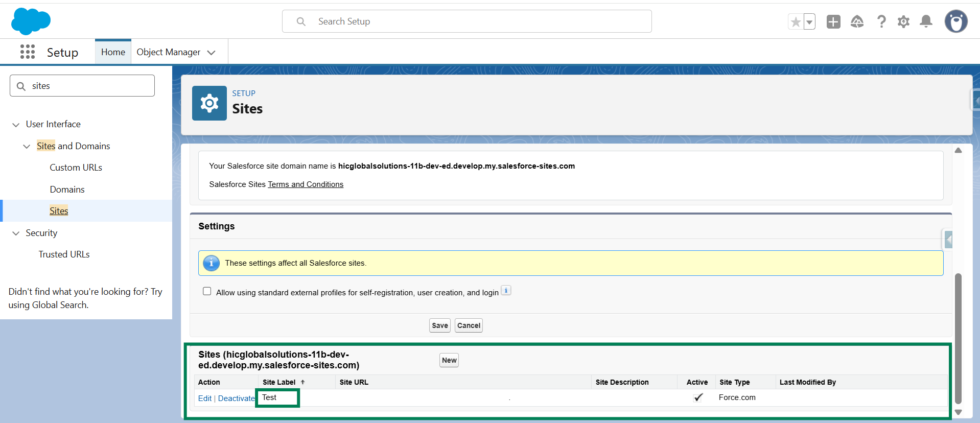The height and width of the screenshot is (423, 980).
Task: Deactivate the Test site
Action: tap(236, 398)
